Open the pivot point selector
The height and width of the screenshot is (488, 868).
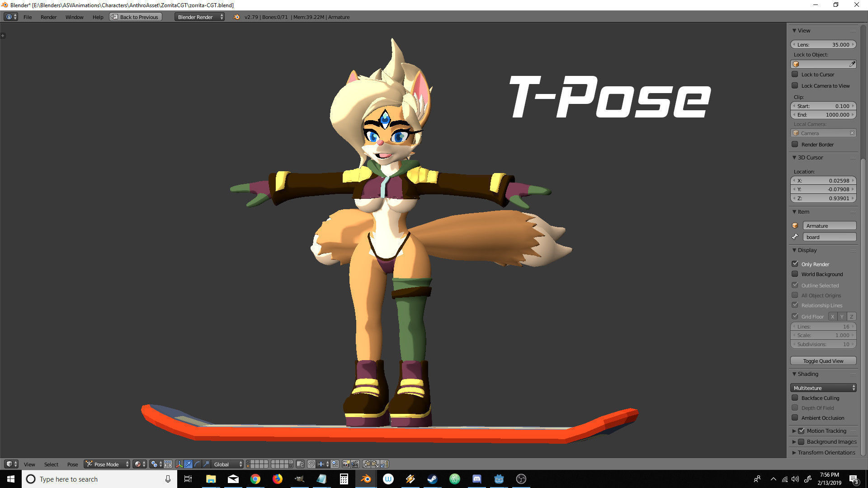click(156, 464)
